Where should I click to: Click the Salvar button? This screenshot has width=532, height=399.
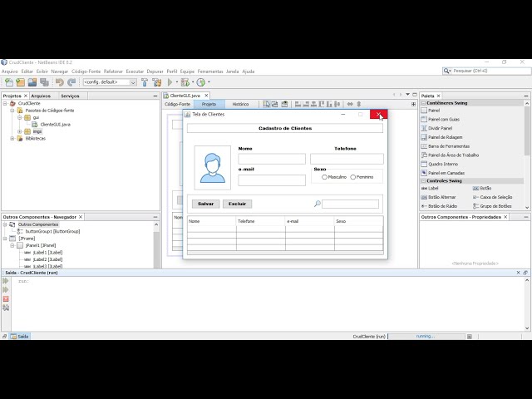click(205, 204)
